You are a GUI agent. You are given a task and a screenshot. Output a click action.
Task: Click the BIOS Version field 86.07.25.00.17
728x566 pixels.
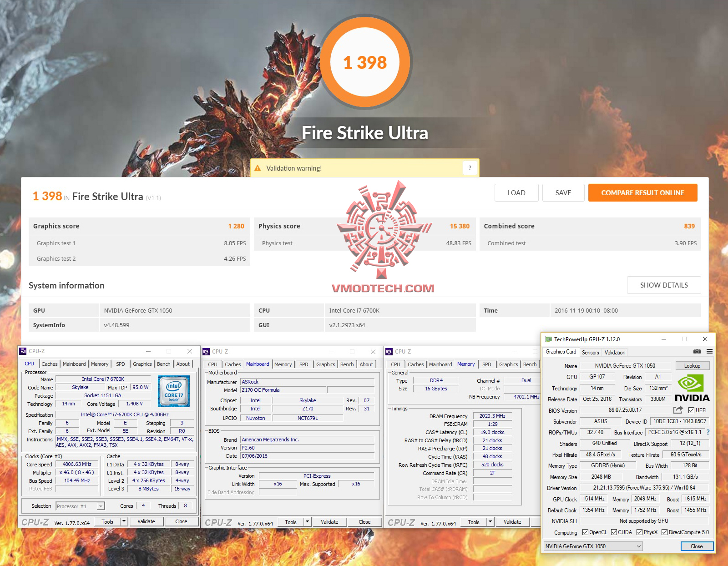click(625, 410)
